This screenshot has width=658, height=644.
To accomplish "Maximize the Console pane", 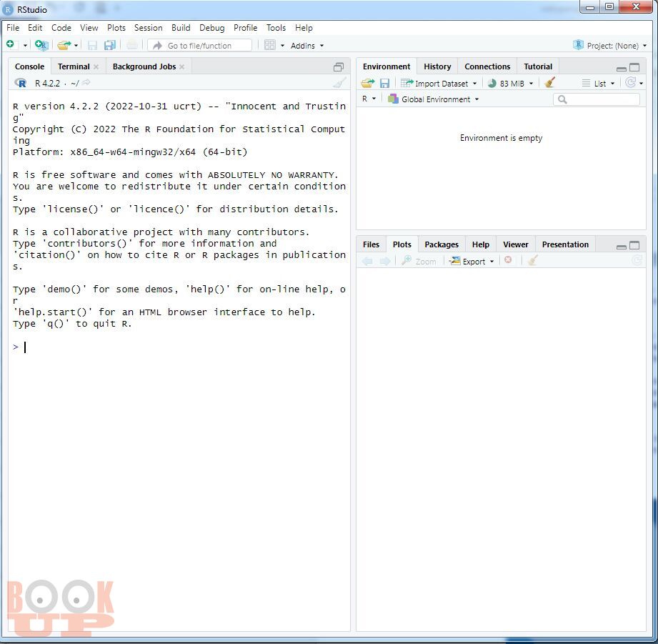I will pyautogui.click(x=339, y=66).
